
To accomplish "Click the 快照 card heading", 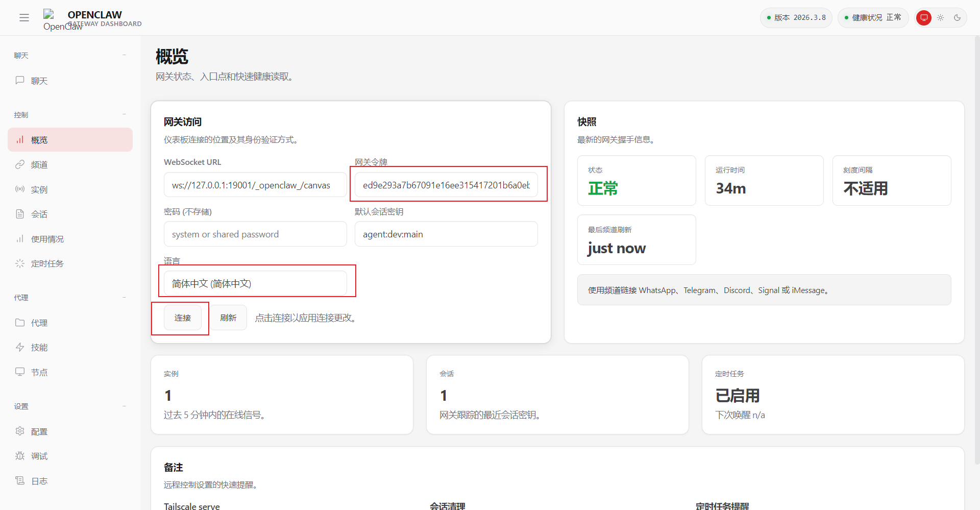I will pos(587,122).
